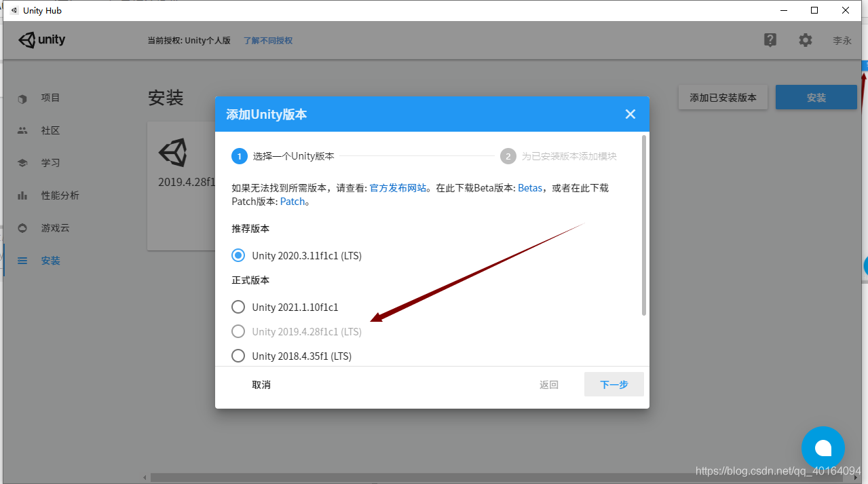Click the 安装 list icon in sidebar
The height and width of the screenshot is (484, 868).
tap(22, 261)
